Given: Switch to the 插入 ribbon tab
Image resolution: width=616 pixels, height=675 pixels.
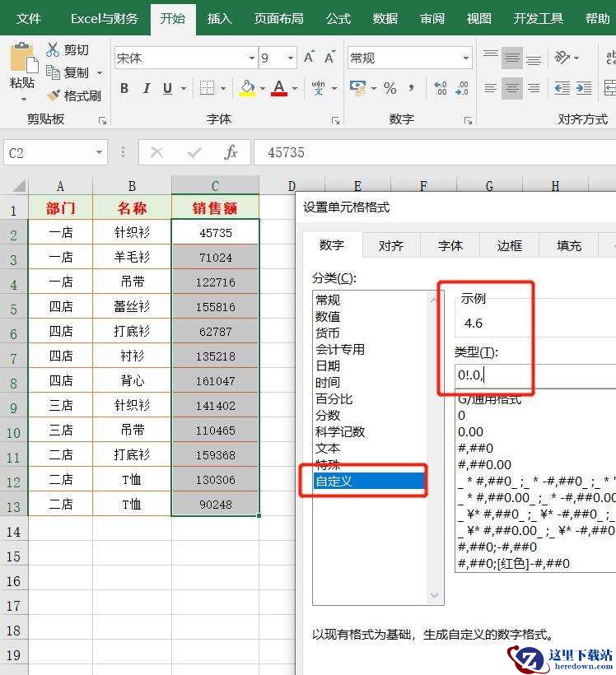Looking at the screenshot, I should click(x=219, y=18).
